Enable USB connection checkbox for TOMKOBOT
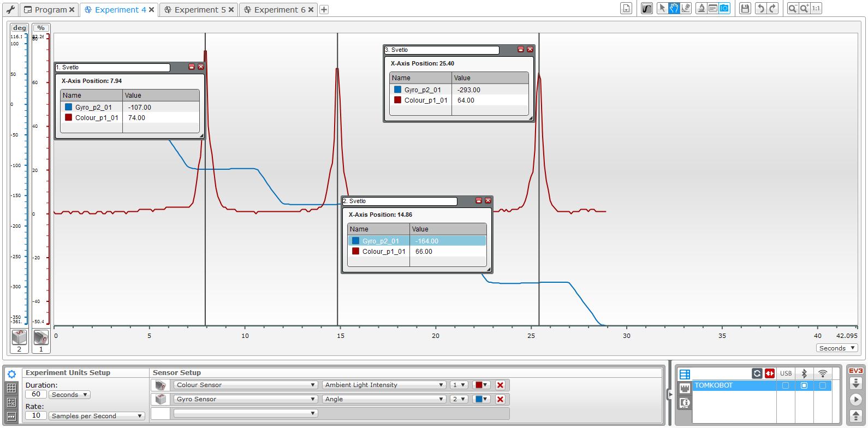This screenshot has height=428, width=868. coord(786,385)
